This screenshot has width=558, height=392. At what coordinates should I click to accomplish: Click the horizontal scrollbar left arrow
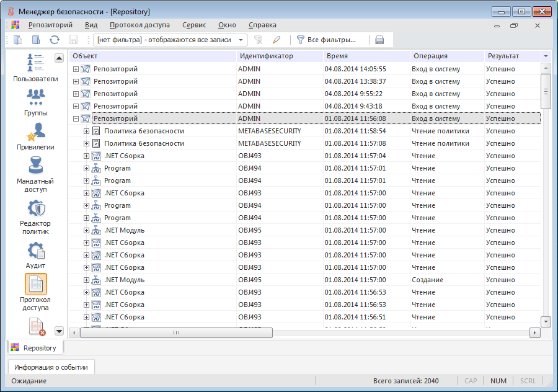click(x=74, y=333)
